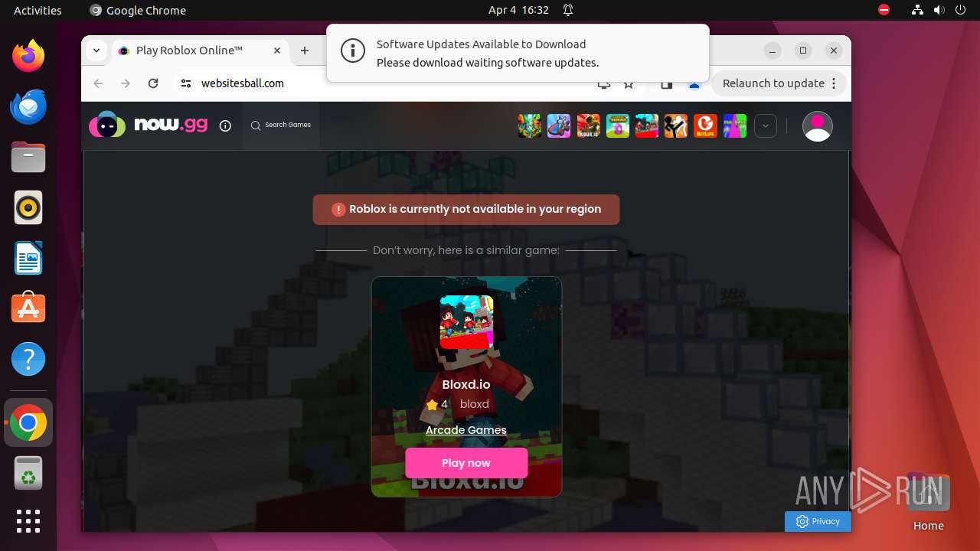Open the Google Chrome app menu in top bar

pos(138,10)
